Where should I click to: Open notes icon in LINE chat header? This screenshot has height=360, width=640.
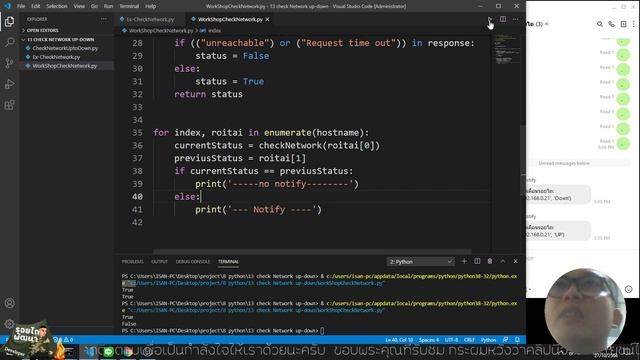pos(623,24)
